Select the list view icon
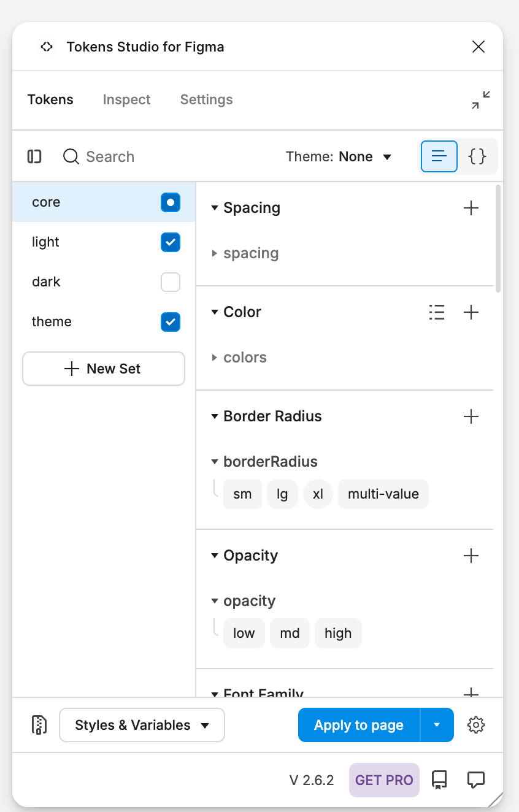The image size is (519, 812). pos(439,156)
